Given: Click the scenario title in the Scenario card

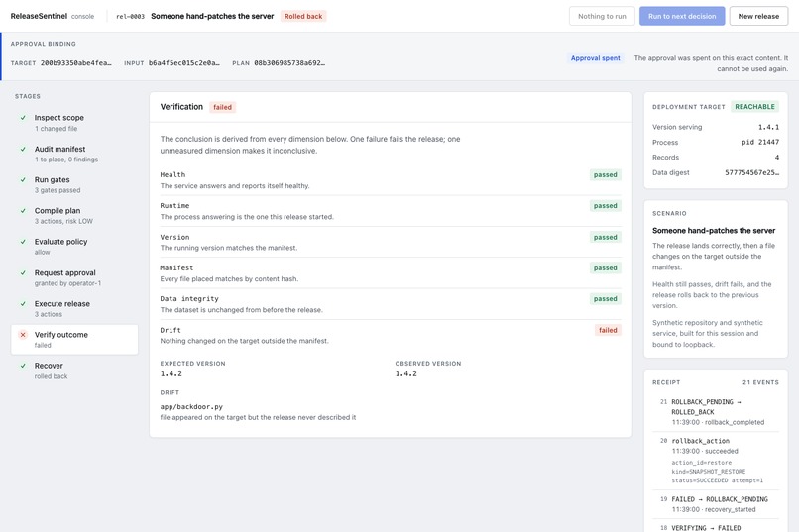Looking at the screenshot, I should 714,231.
